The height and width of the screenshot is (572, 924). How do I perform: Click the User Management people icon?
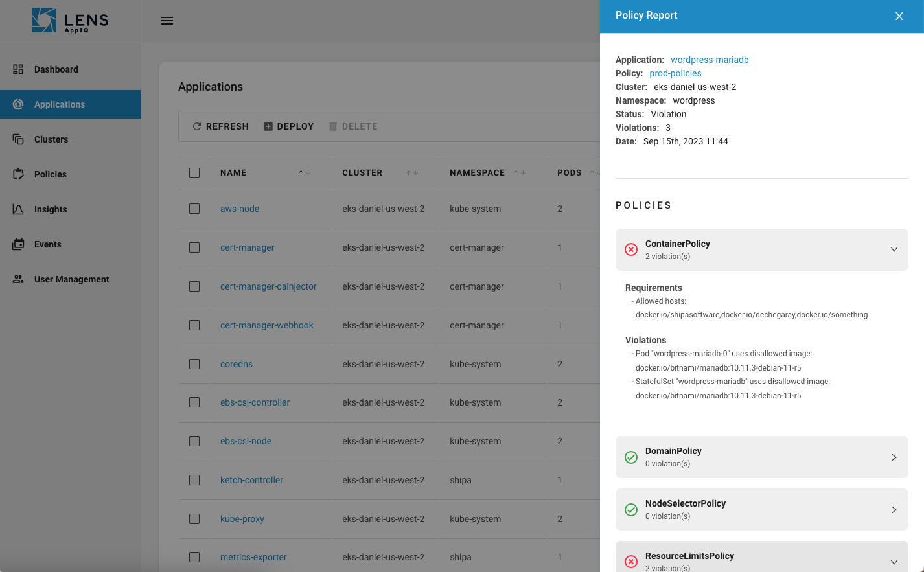[x=18, y=279]
